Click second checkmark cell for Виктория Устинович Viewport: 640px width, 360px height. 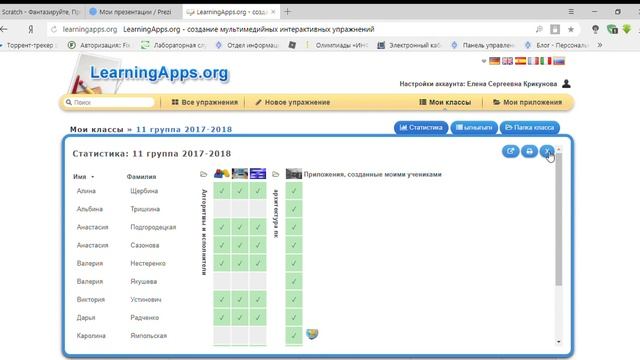240,299
